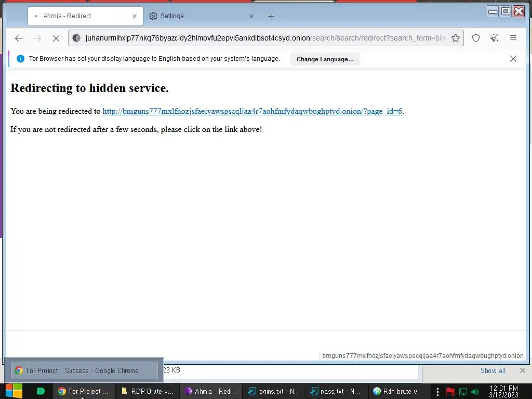
Task: Click the greyed forward navigation arrow
Action: point(37,38)
